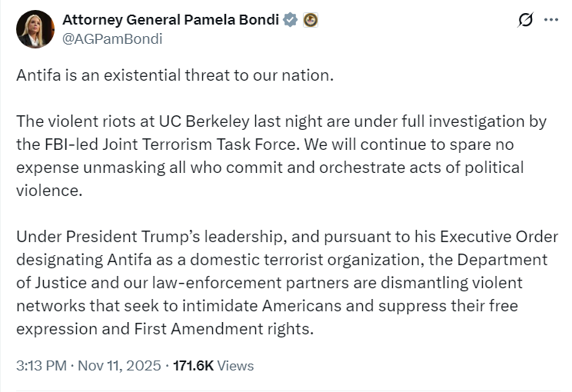Click the word "Department" in the third paragraph
This screenshot has width=572, height=392.
click(x=506, y=260)
